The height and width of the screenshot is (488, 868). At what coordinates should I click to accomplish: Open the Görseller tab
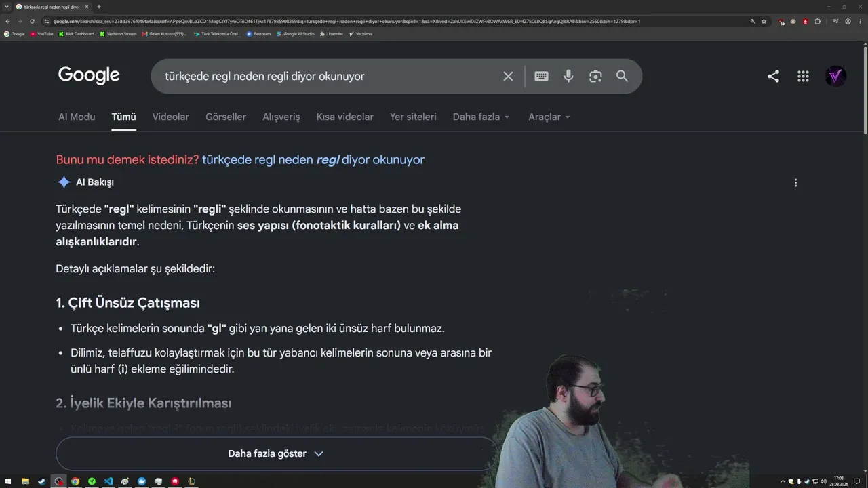(x=226, y=117)
